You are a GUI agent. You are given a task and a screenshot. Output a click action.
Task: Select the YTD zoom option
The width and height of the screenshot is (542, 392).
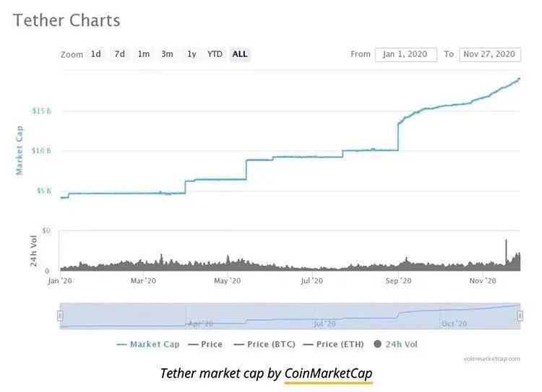pos(215,54)
